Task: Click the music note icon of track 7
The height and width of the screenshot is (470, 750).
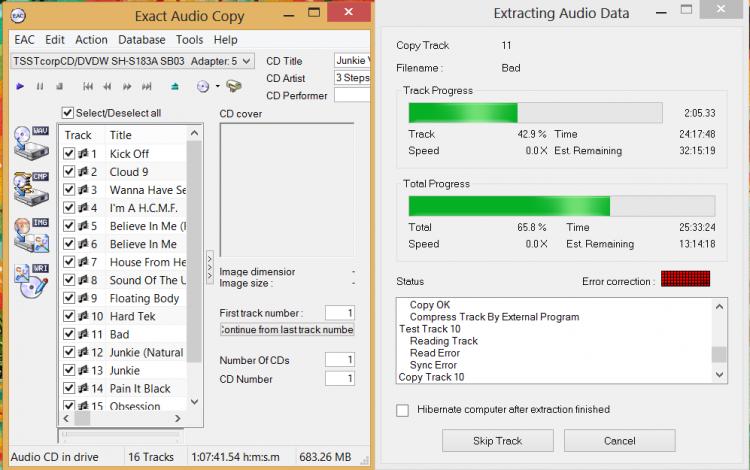Action: 83,262
